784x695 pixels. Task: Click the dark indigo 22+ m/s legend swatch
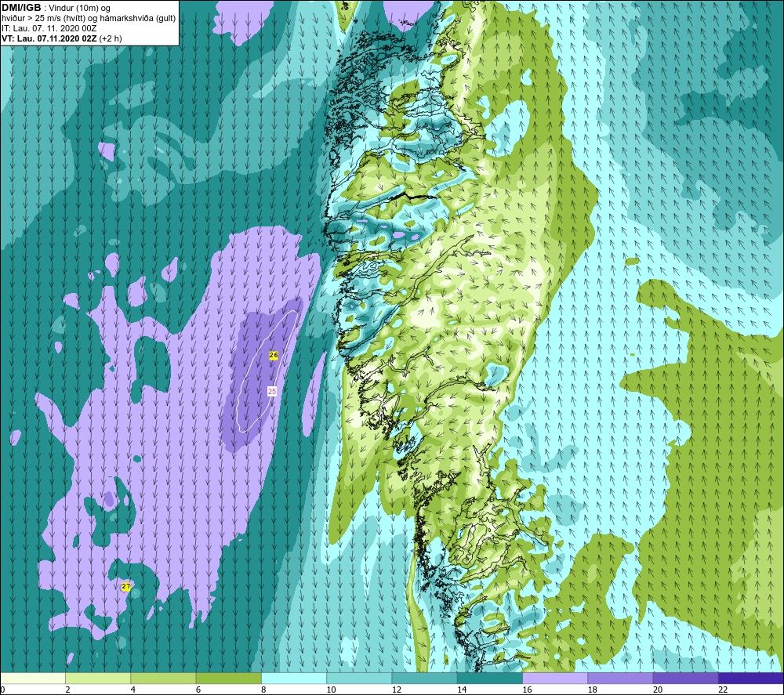click(x=750, y=678)
